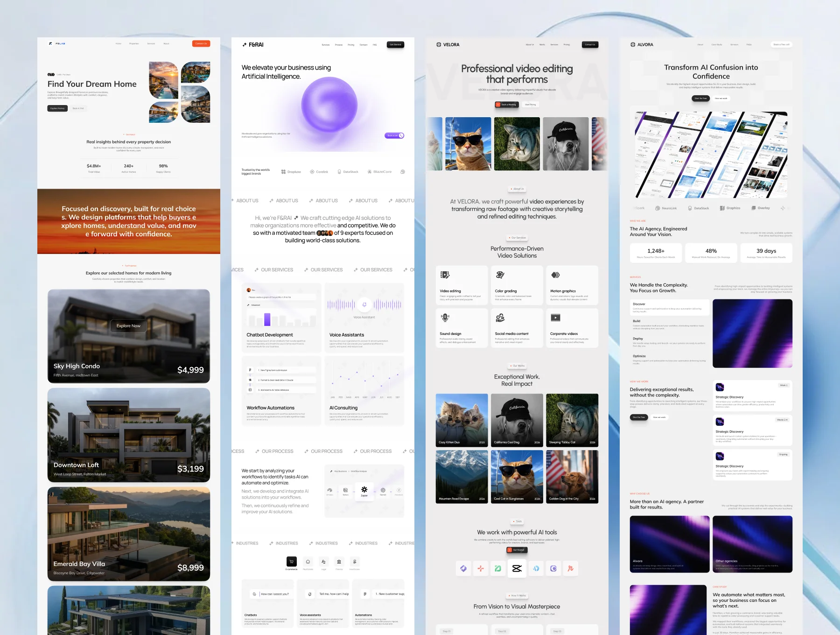Click the 01 step badge icon
This screenshot has width=840, height=635.
pos(720,387)
